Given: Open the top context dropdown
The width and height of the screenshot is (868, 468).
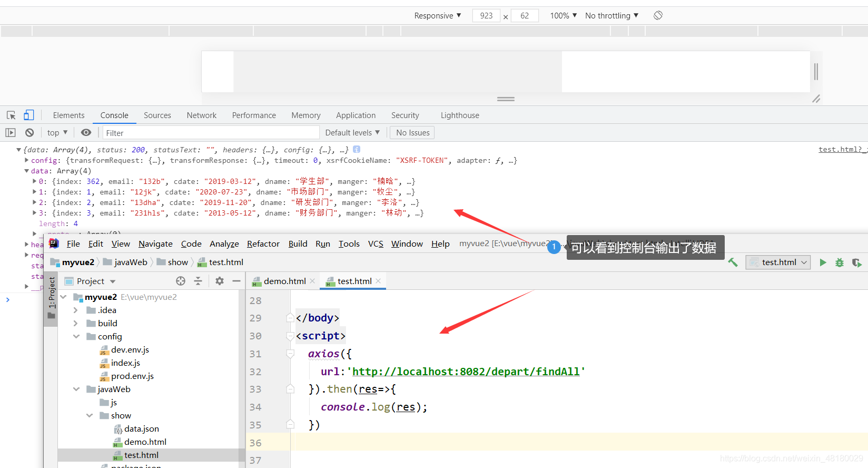Looking at the screenshot, I should (x=57, y=133).
